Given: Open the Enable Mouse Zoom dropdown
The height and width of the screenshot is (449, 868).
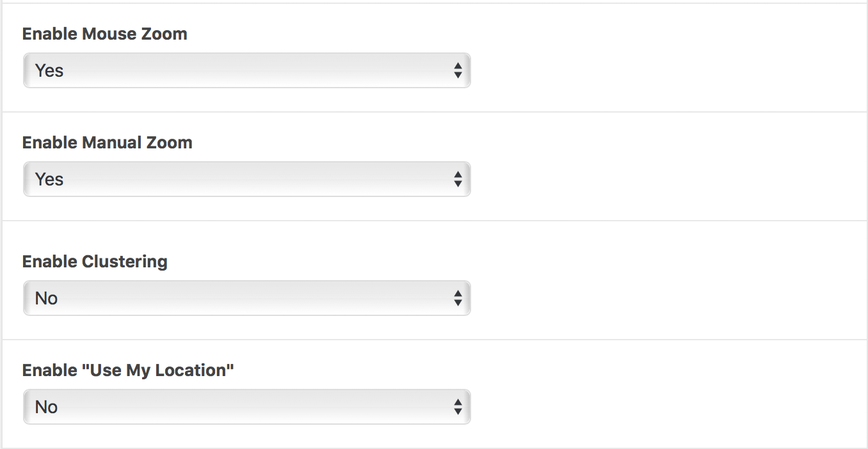Looking at the screenshot, I should 246,70.
